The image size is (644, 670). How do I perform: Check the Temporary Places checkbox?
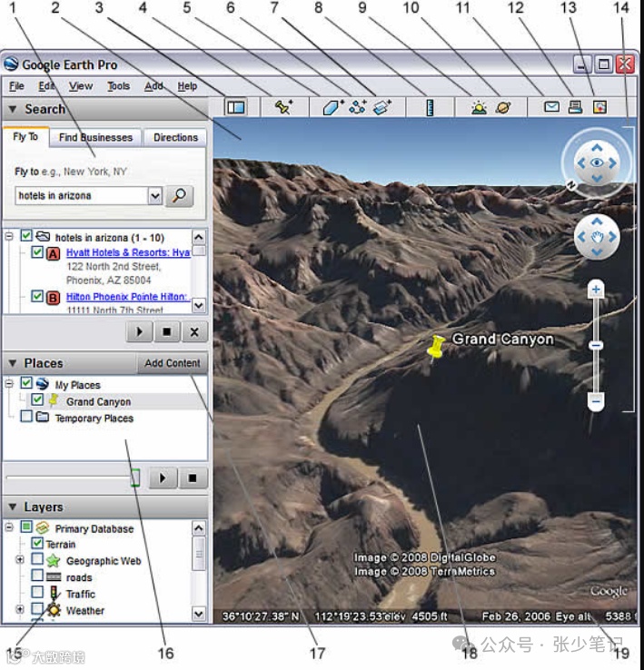point(26,416)
